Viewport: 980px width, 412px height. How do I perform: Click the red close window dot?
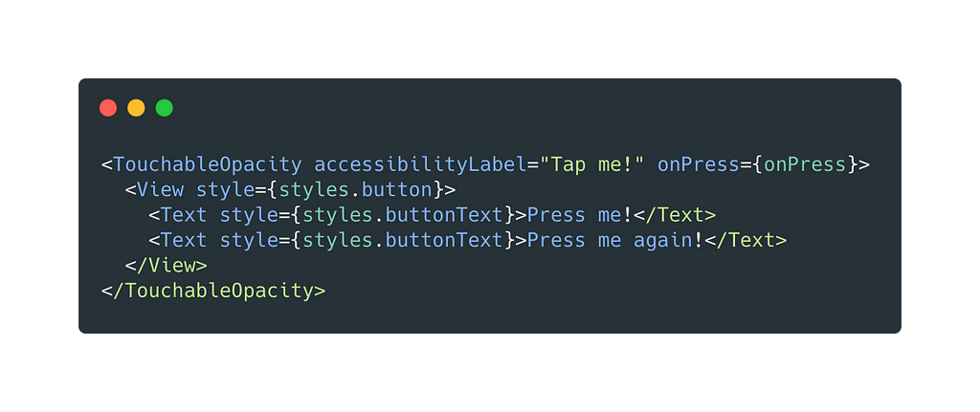(x=108, y=108)
